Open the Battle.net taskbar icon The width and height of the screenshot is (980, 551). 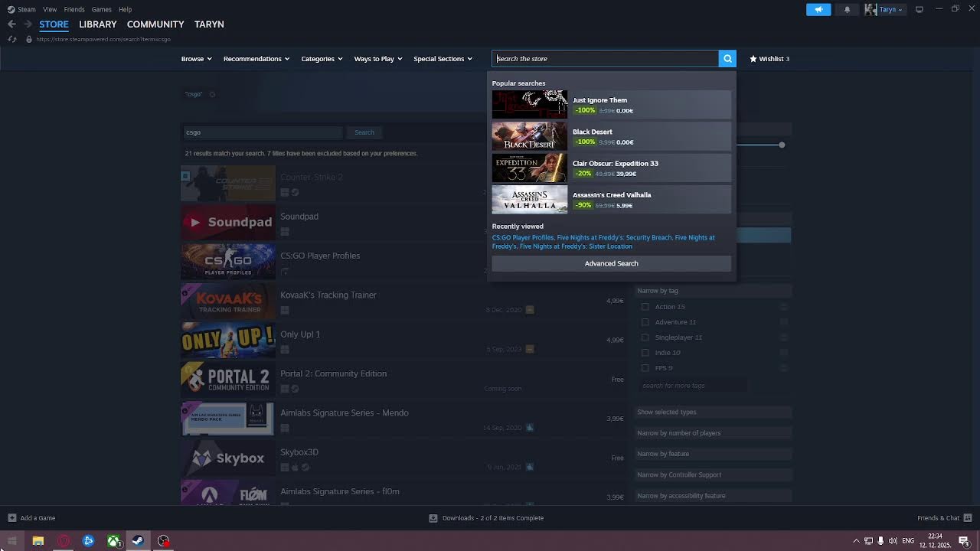[x=88, y=541]
